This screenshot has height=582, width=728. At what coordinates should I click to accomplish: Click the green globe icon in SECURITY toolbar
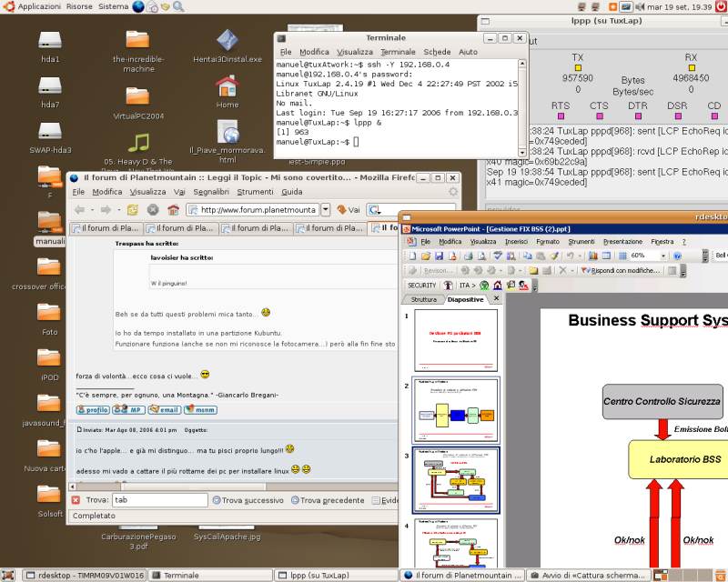484,285
